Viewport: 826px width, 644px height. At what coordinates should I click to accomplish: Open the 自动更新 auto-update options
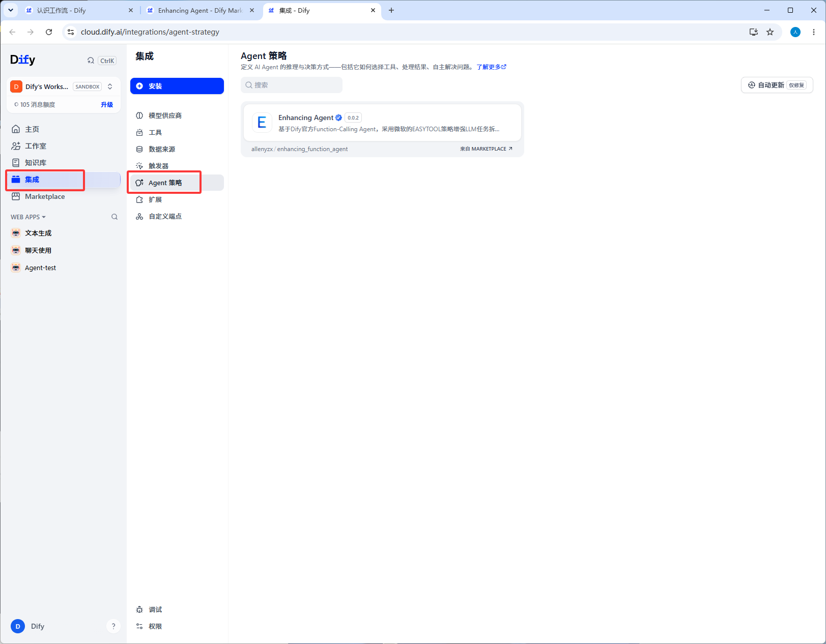pos(777,85)
